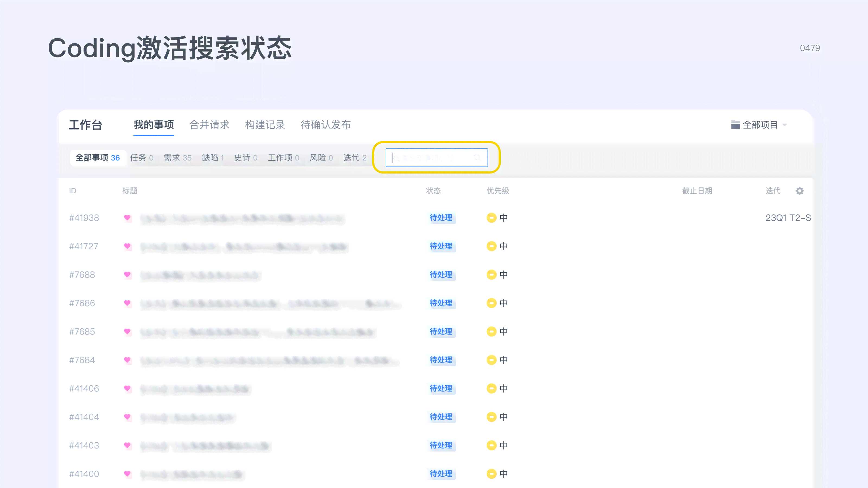Click the heart icon in row #41404
Image resolution: width=868 pixels, height=488 pixels.
click(x=127, y=417)
